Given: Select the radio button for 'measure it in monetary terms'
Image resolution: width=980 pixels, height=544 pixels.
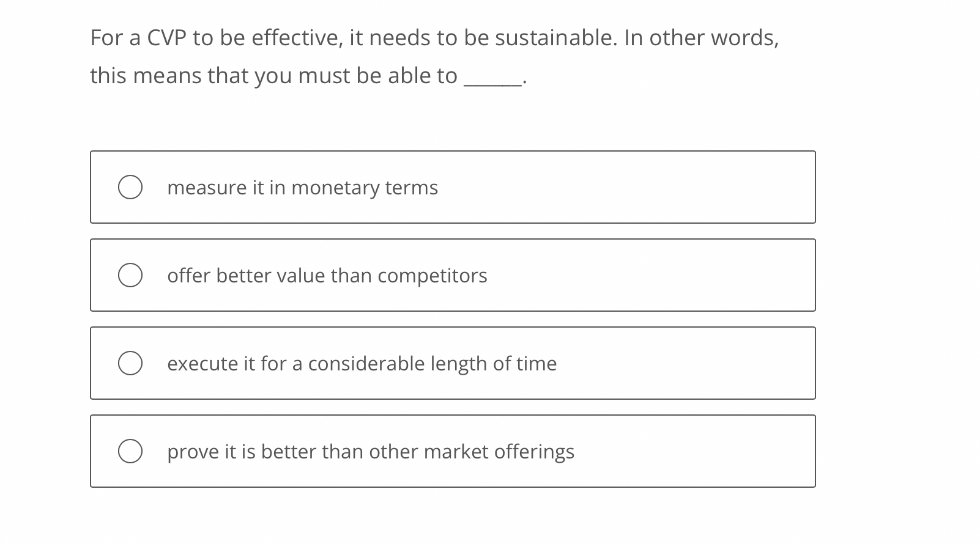Looking at the screenshot, I should pyautogui.click(x=131, y=187).
